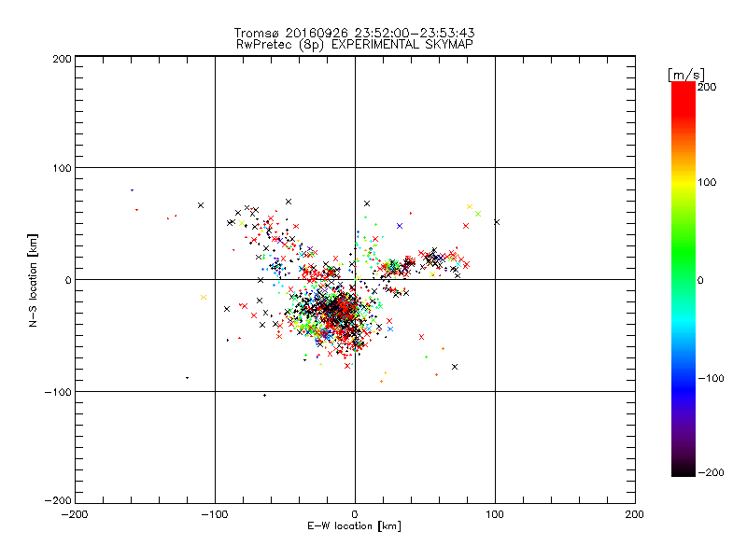Click the black X marker near E-W 100 km
This screenshot has width=747, height=560.
[x=497, y=222]
